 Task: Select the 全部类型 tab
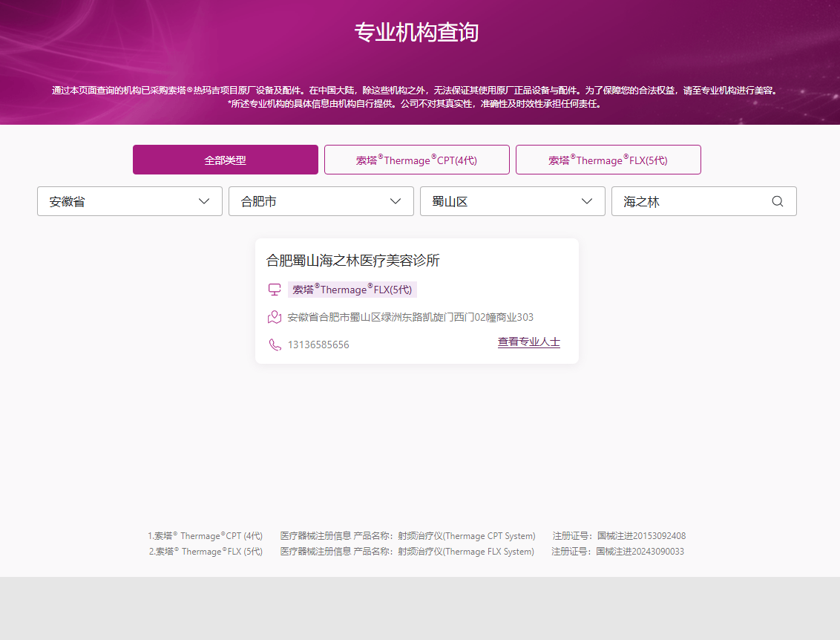[x=226, y=160]
